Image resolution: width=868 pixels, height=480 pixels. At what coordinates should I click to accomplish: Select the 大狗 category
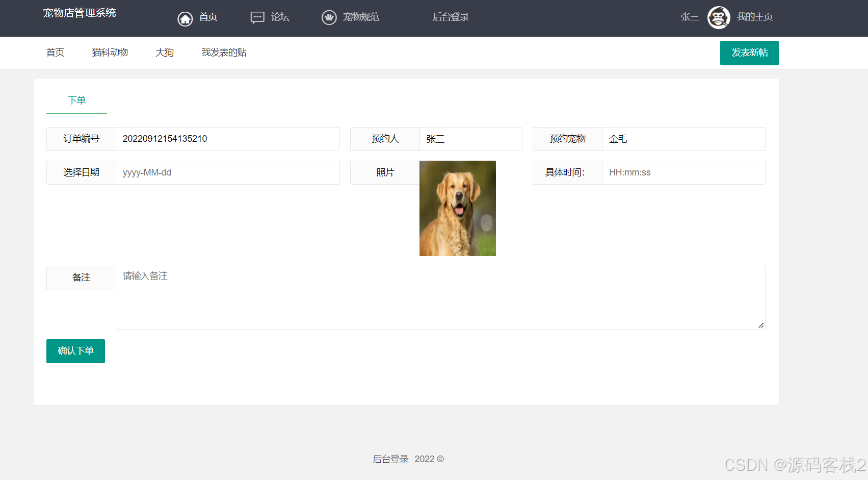pos(165,53)
